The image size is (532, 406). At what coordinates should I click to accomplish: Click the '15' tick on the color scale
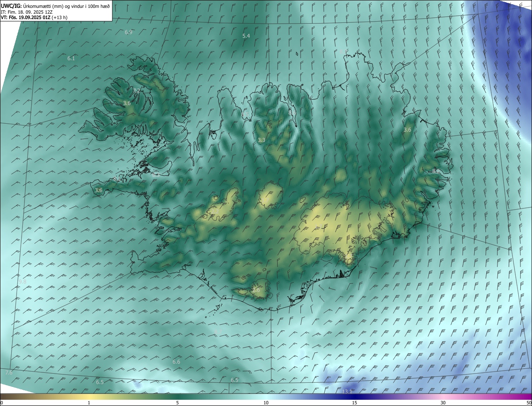tap(355, 403)
